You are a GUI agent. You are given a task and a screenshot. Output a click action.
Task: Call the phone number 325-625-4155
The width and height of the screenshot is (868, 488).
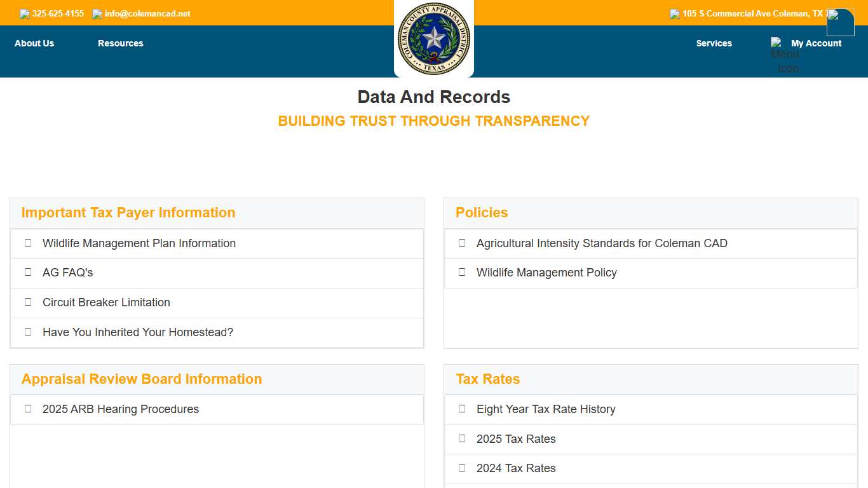(x=58, y=14)
